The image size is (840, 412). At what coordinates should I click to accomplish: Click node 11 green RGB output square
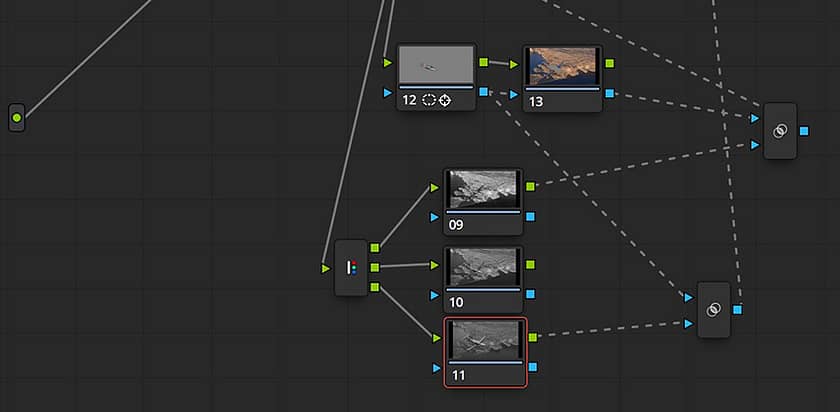(532, 337)
